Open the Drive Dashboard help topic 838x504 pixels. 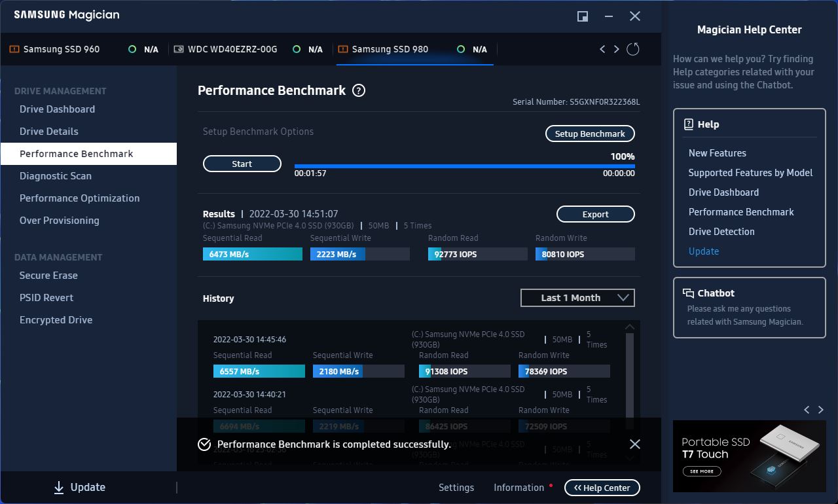click(724, 192)
